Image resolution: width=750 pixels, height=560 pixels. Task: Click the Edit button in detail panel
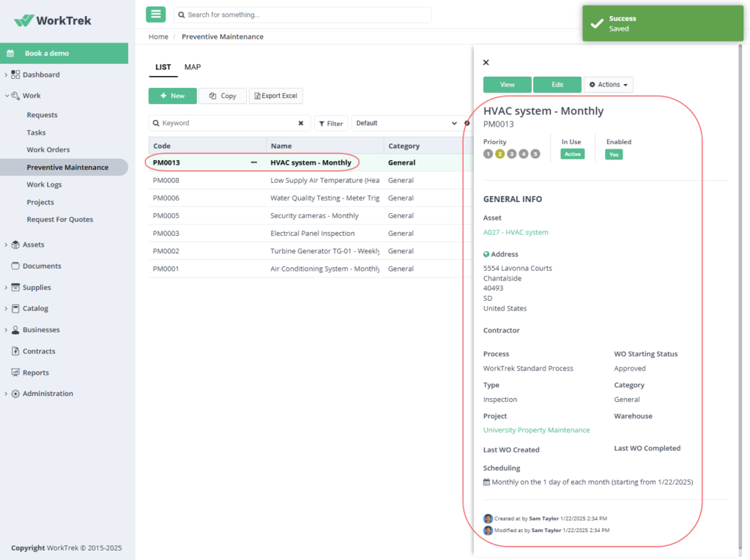click(x=557, y=85)
